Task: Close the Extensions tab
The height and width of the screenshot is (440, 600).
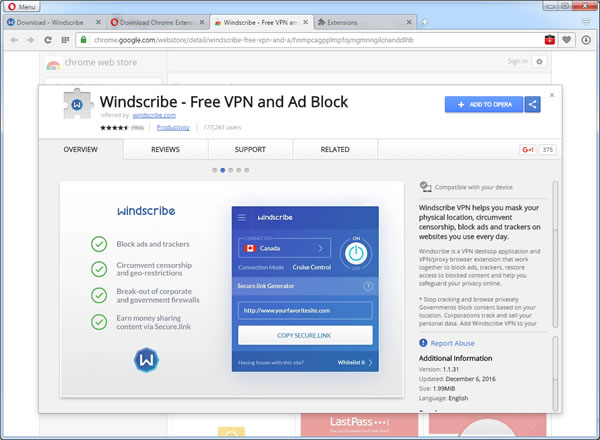Action: coord(409,22)
